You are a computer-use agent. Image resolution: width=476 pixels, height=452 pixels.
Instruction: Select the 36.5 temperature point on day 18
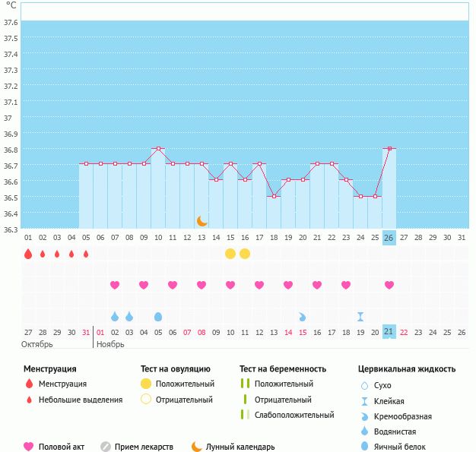(274, 196)
